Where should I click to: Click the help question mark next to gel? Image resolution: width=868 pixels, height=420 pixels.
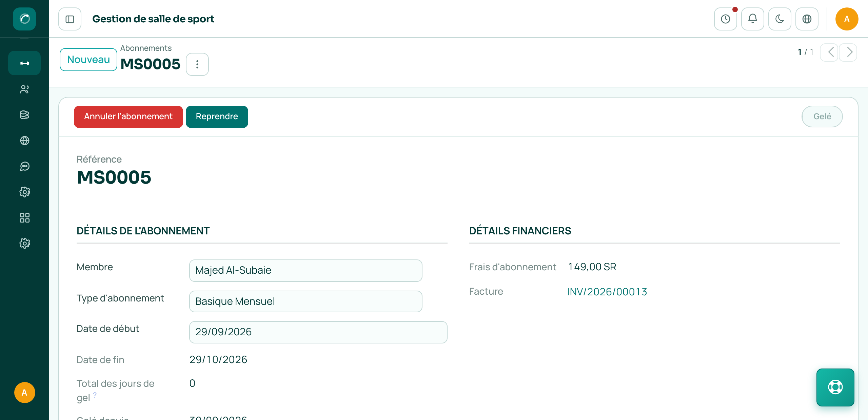(x=95, y=395)
